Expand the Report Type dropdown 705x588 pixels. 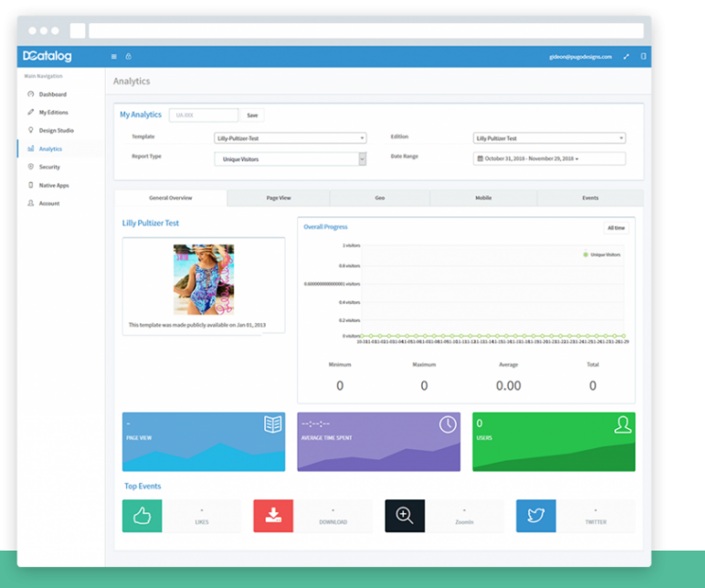pos(290,159)
